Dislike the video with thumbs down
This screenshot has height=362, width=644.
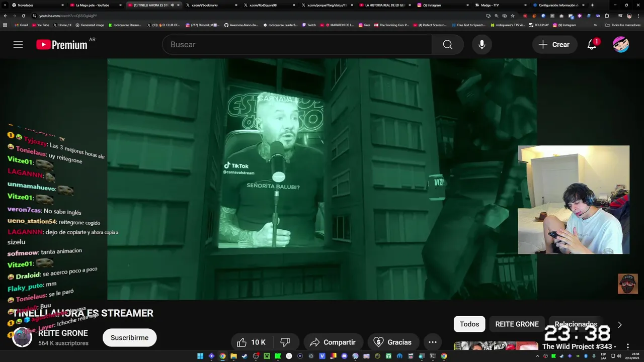coord(285,342)
